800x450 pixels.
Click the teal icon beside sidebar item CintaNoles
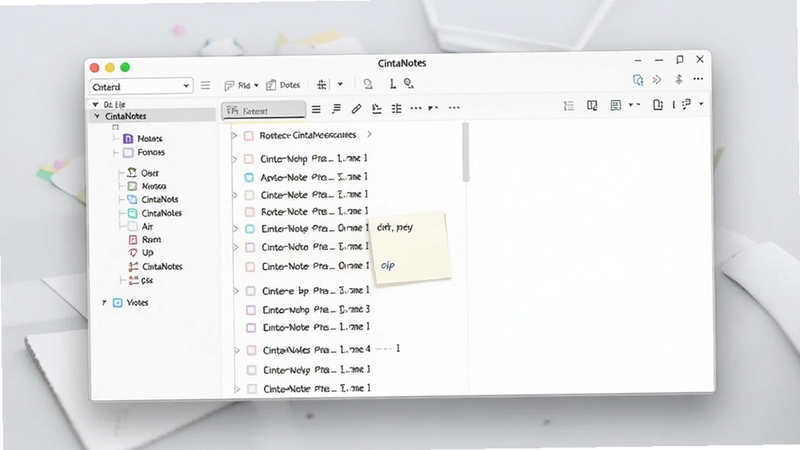132,213
